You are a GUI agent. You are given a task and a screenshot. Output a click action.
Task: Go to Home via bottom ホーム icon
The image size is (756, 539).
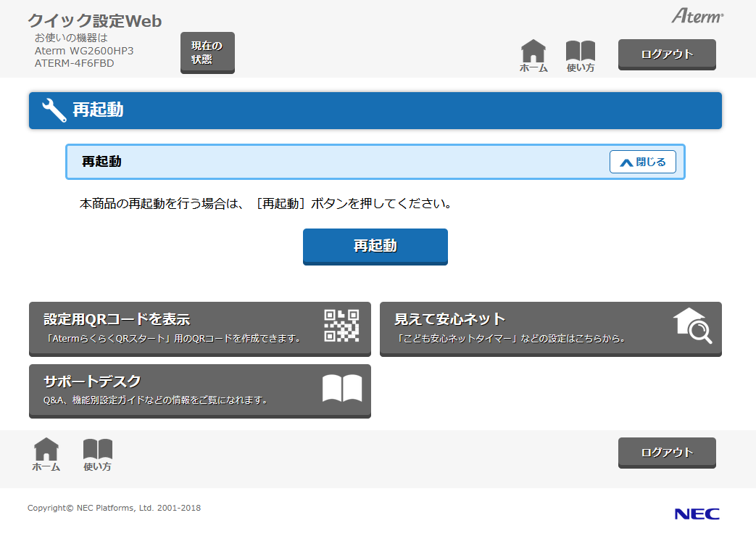click(x=46, y=455)
